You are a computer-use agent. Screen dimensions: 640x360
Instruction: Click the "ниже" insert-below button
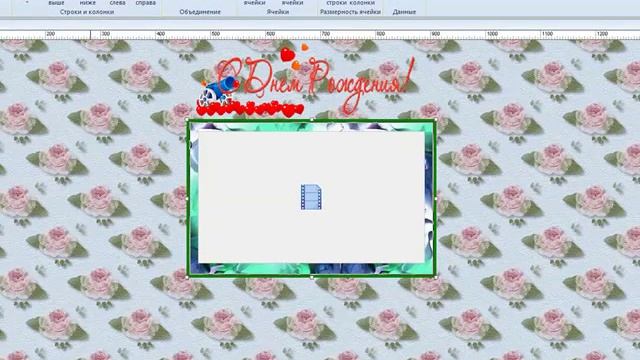[x=87, y=2]
